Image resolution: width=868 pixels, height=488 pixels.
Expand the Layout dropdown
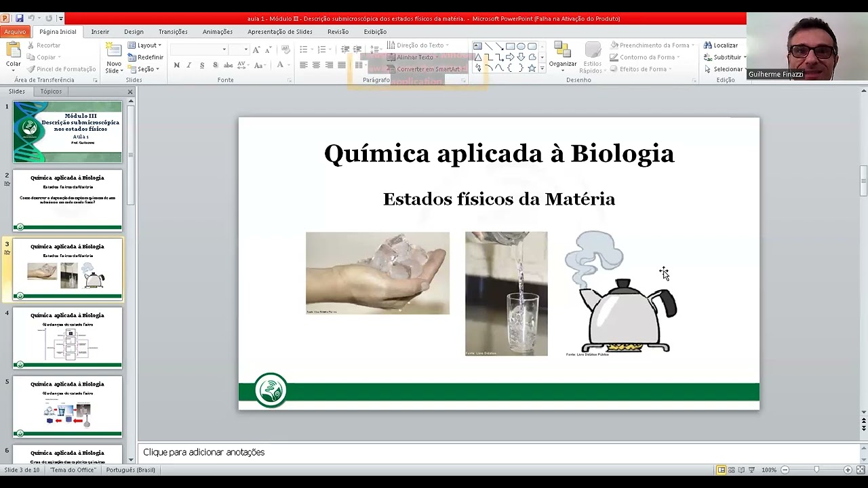(x=144, y=45)
